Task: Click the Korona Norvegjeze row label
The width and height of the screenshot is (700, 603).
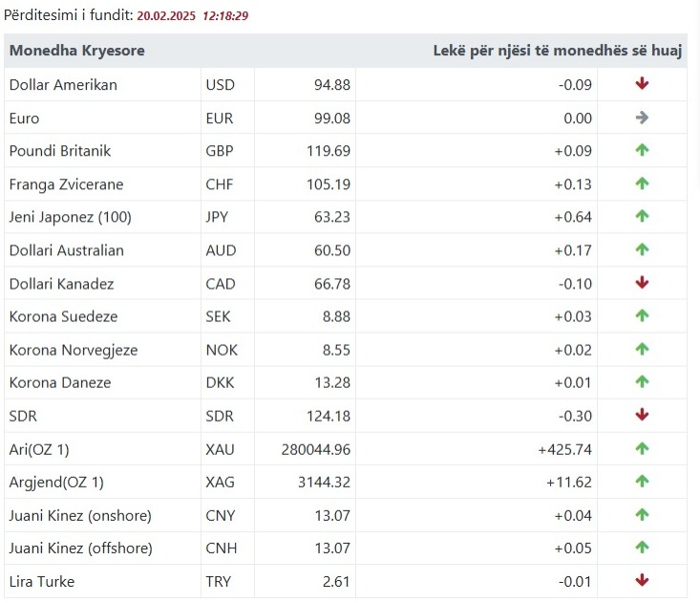Action: [x=73, y=350]
